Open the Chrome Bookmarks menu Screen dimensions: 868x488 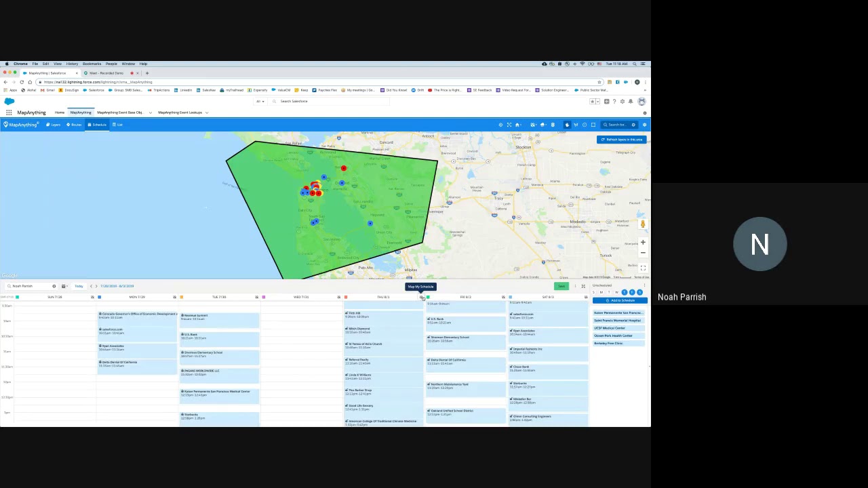click(x=92, y=64)
